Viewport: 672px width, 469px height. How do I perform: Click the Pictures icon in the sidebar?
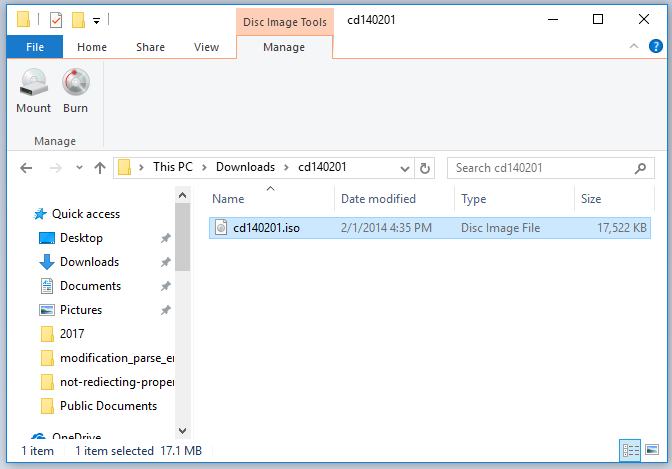pyautogui.click(x=47, y=310)
